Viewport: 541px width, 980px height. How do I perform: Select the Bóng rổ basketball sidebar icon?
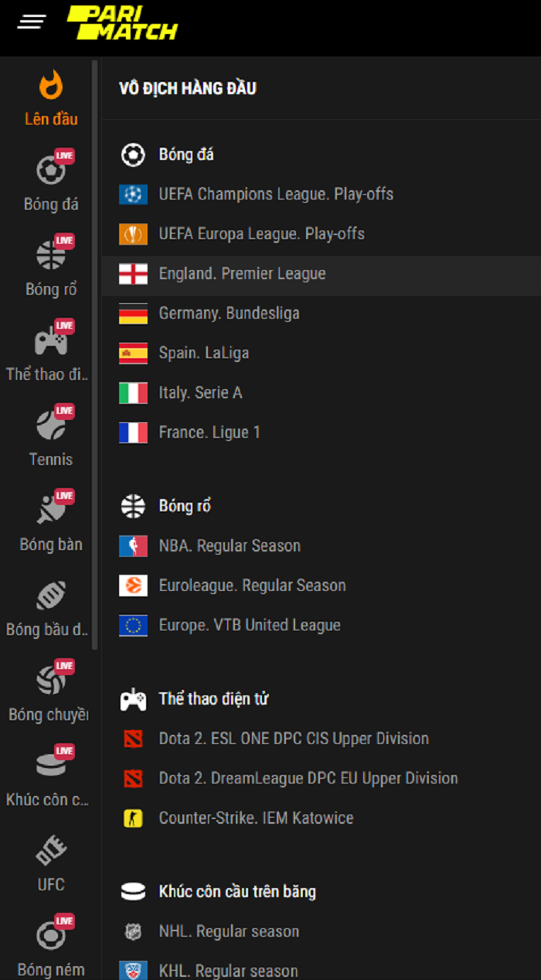point(51,255)
